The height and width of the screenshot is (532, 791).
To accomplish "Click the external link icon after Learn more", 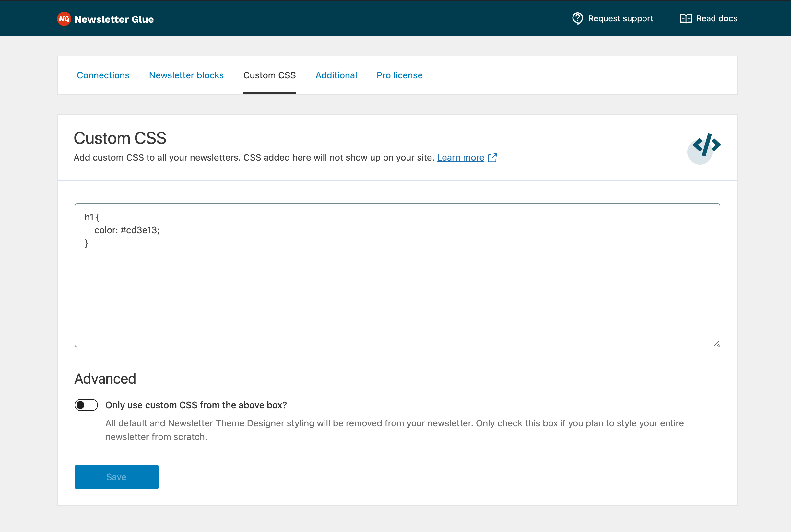I will click(x=492, y=158).
